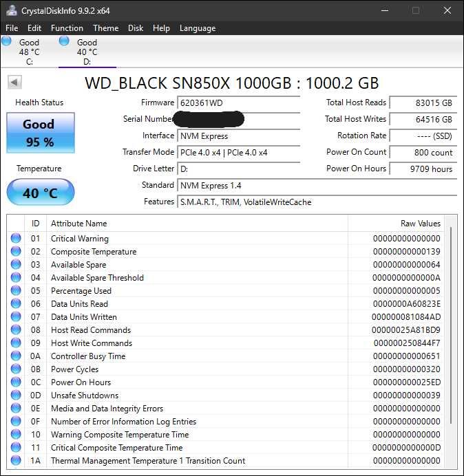Click the raw value 0000000000139
Viewport: 464px width, 476px height.
[407, 252]
